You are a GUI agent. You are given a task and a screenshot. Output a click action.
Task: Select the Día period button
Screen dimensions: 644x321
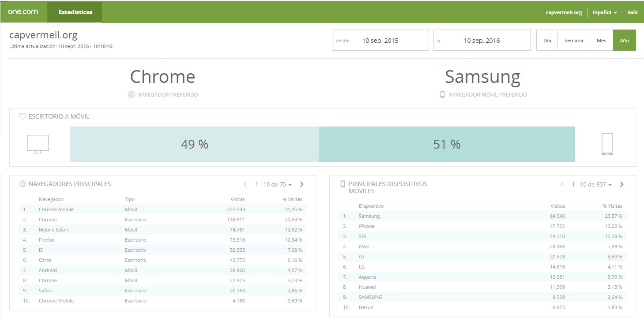[x=547, y=40]
